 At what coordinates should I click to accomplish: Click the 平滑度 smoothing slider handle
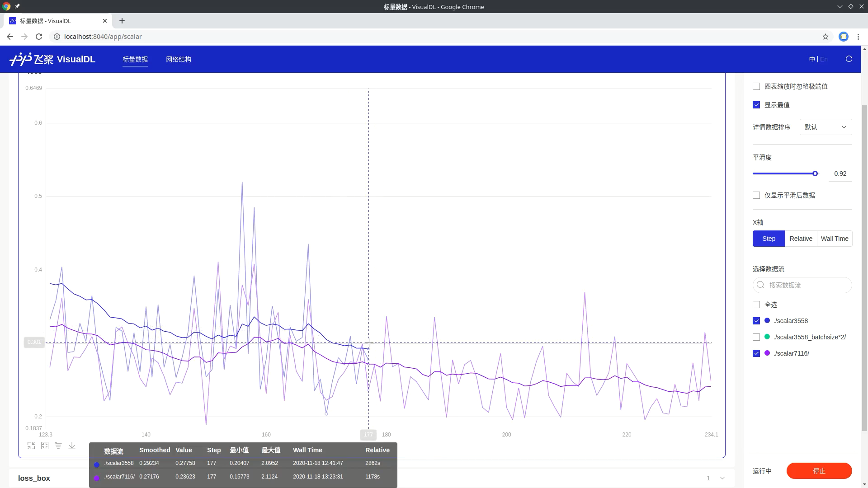pyautogui.click(x=815, y=174)
